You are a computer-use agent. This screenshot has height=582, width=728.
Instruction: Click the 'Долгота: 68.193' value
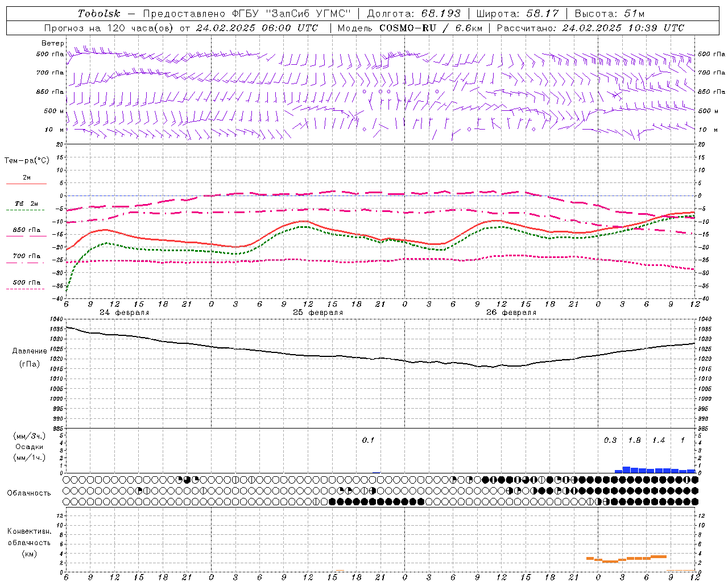(x=413, y=14)
